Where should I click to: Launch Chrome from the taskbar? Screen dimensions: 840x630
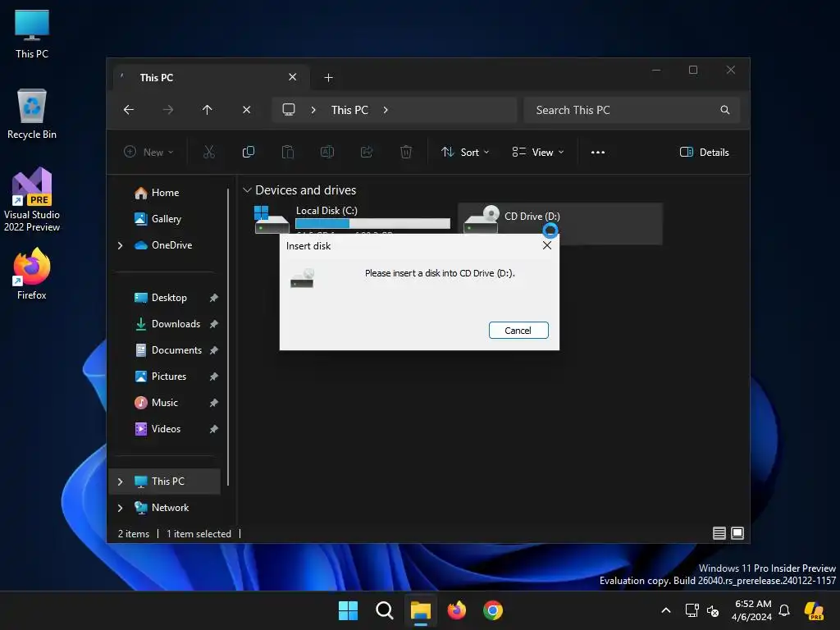pos(493,610)
